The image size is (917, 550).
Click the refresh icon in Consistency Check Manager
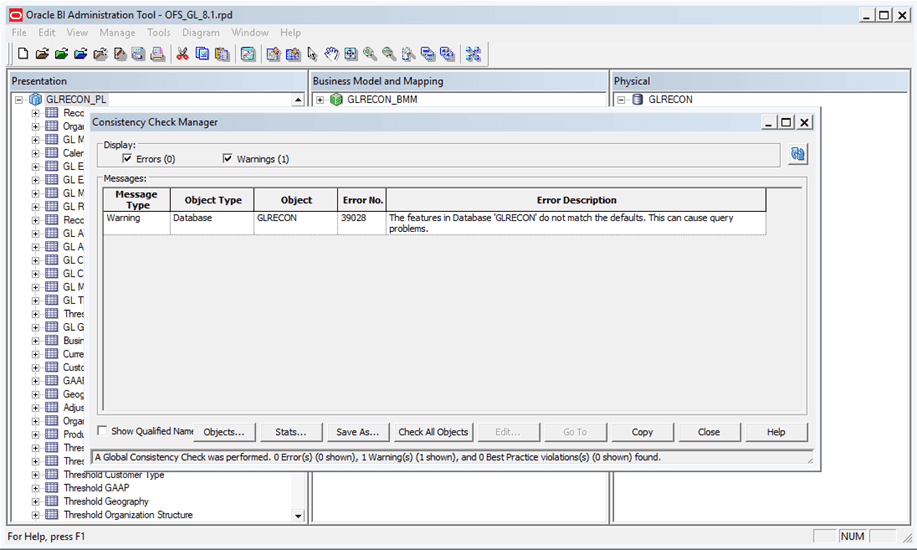pyautogui.click(x=798, y=154)
